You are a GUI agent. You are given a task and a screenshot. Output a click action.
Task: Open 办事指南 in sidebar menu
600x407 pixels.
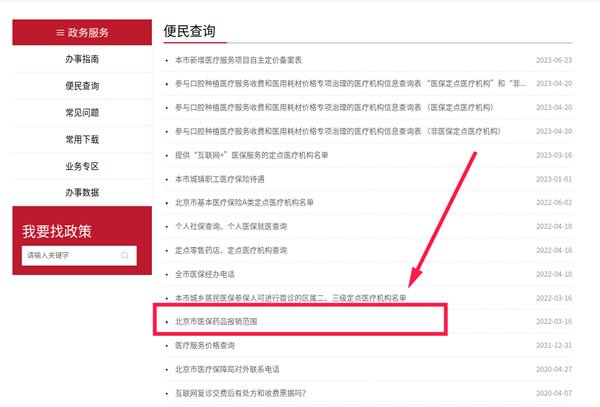82,59
